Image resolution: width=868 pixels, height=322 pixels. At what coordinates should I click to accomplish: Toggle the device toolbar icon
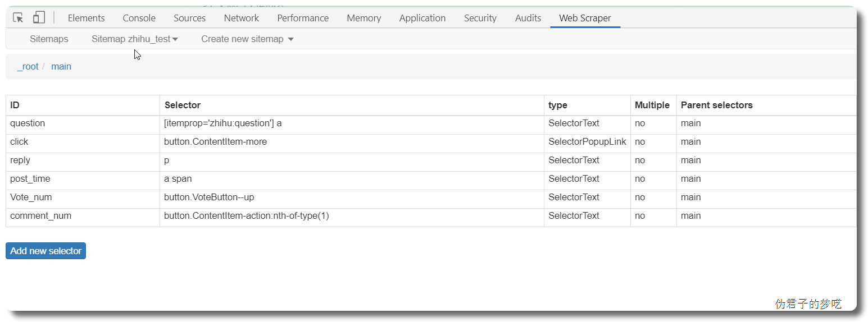pos(39,18)
